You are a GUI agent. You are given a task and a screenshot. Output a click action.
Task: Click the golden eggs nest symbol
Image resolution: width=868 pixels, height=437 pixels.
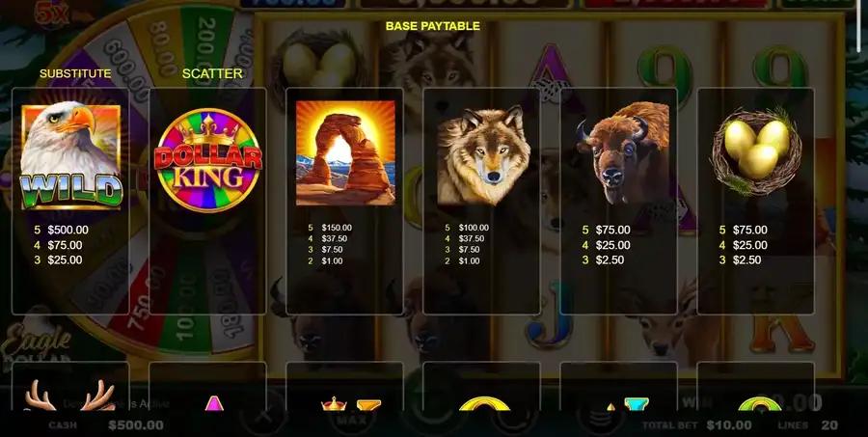tap(757, 151)
